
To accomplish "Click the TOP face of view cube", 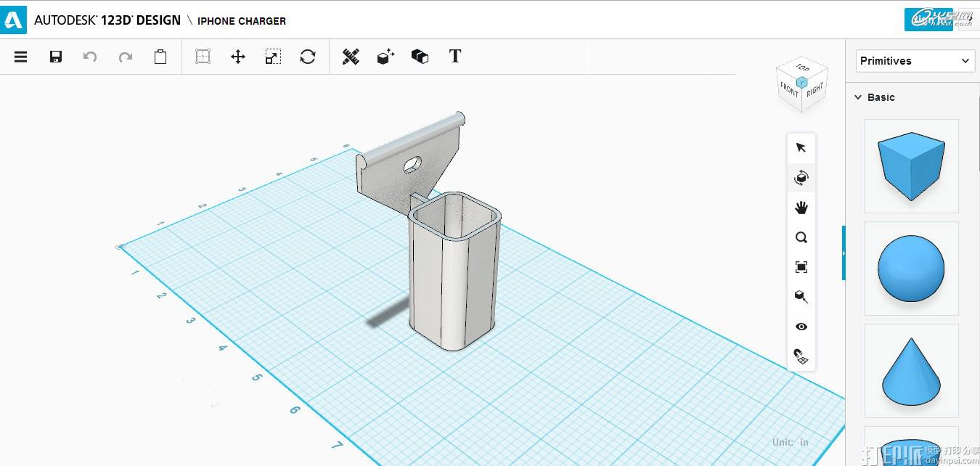I will 802,68.
